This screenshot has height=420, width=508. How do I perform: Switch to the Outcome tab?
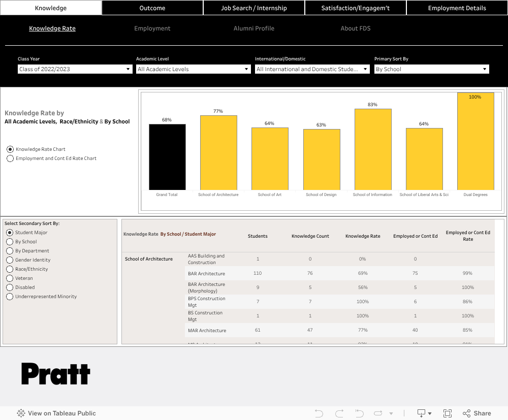[x=152, y=8]
